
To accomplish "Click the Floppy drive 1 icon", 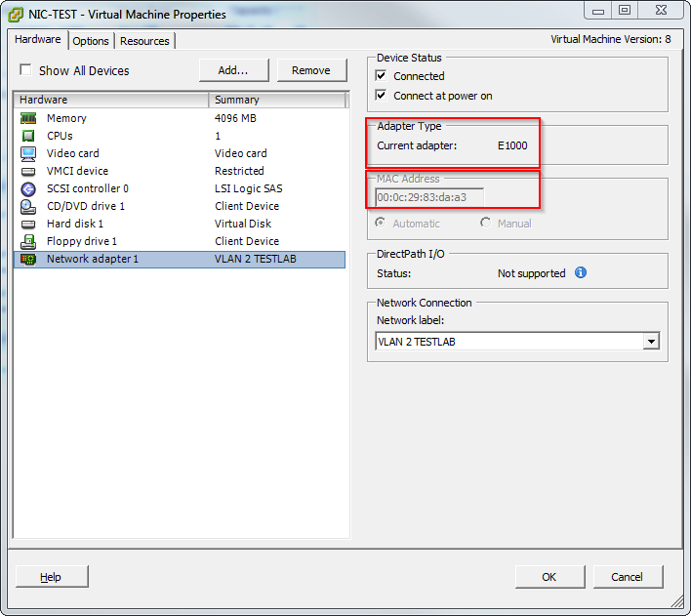I will (x=28, y=241).
